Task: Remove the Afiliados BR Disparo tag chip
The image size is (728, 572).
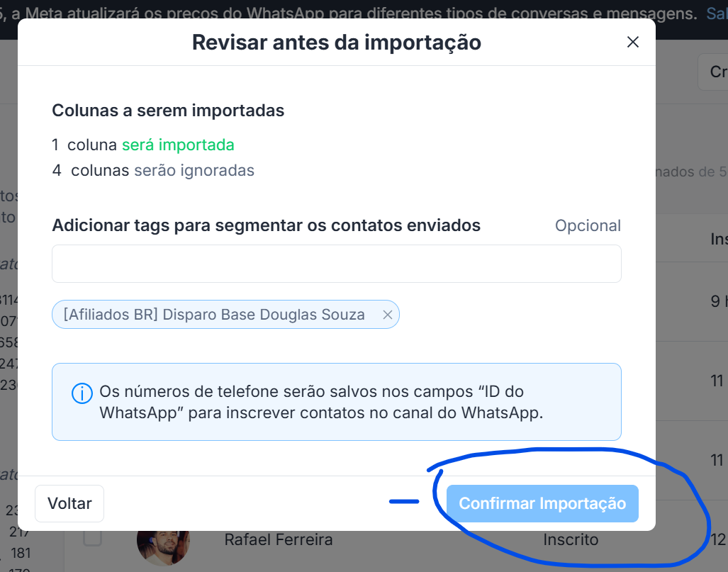Action: (x=387, y=315)
